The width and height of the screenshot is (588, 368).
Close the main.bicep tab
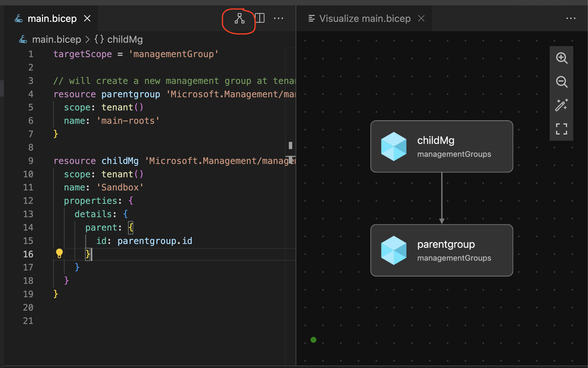coord(87,19)
